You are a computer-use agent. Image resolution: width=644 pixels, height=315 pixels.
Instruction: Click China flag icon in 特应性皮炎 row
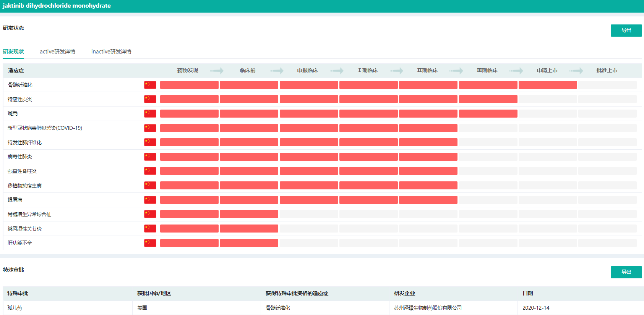[150, 99]
